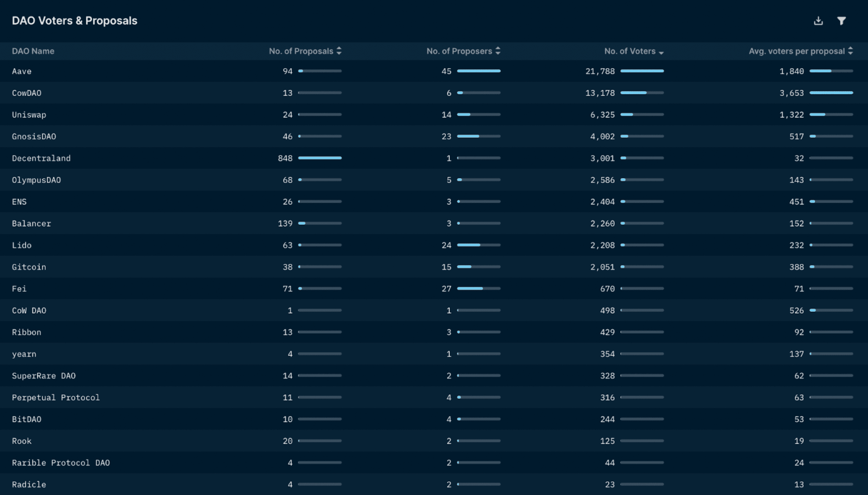The width and height of the screenshot is (868, 495).
Task: Sort by No. of Proposers column
Action: (463, 51)
